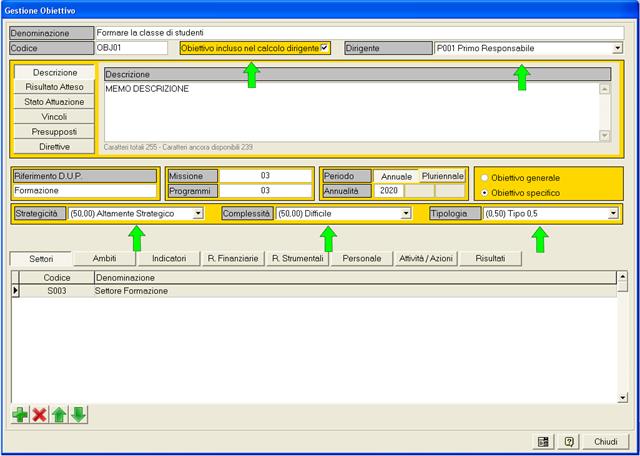Click the help question mark icon
The image size is (640, 456).
pos(569,441)
